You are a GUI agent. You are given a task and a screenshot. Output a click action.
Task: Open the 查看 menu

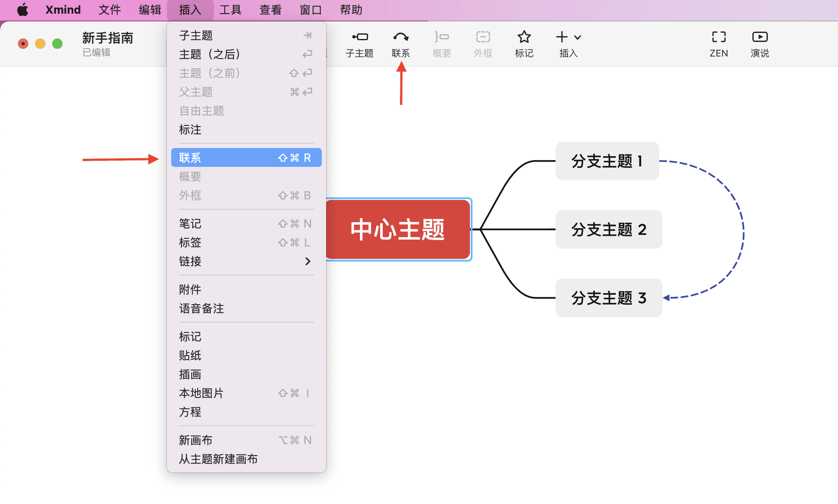point(270,9)
